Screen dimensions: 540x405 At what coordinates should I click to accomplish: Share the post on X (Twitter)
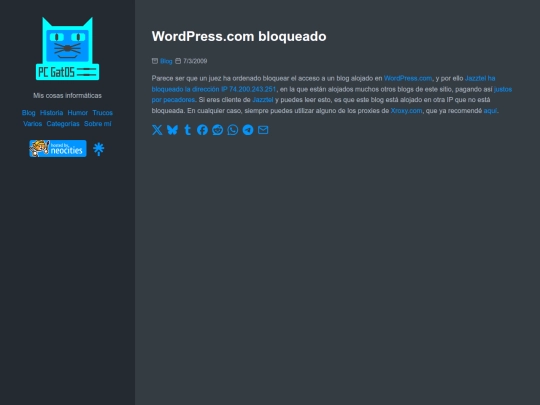pyautogui.click(x=157, y=130)
